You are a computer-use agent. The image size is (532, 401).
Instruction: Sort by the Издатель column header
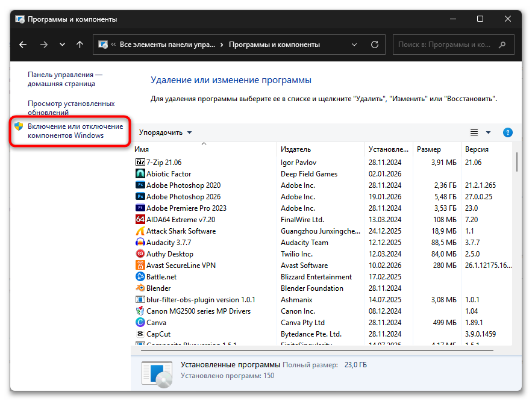(x=321, y=149)
